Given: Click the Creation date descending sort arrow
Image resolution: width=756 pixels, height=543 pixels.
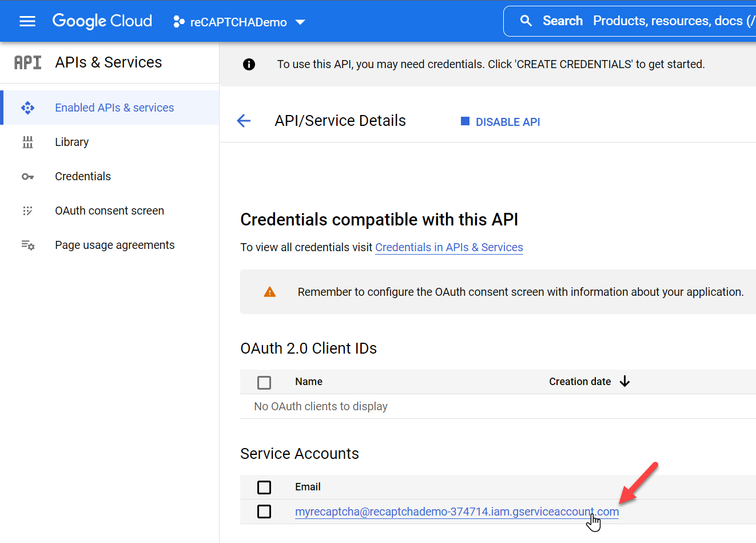Looking at the screenshot, I should (x=624, y=382).
